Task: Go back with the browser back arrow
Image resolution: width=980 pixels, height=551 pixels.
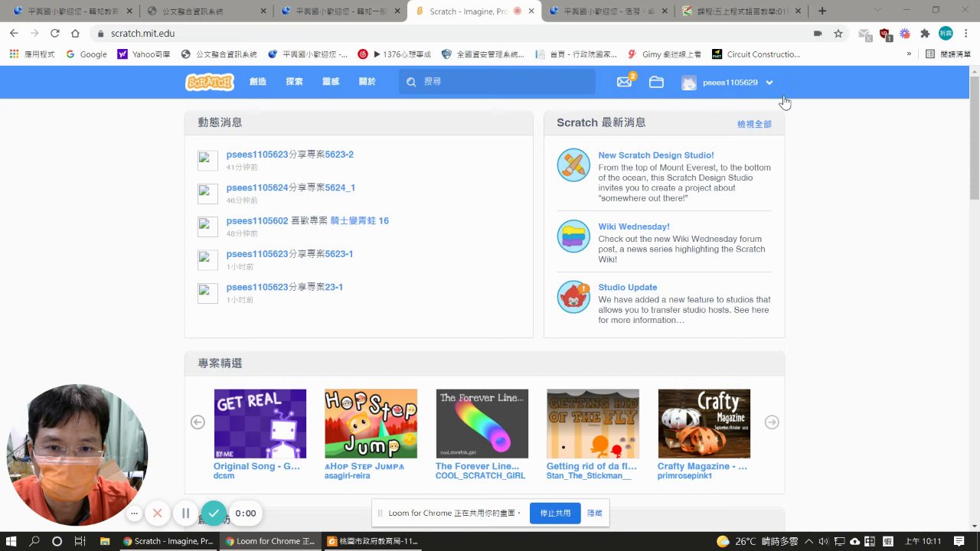Action: click(14, 34)
